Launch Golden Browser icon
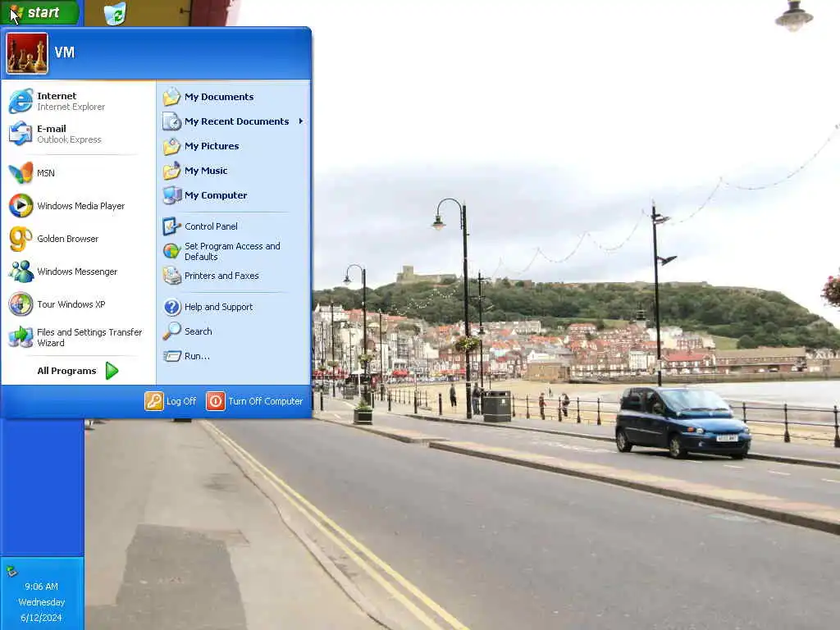Image resolution: width=840 pixels, height=630 pixels. pos(21,239)
